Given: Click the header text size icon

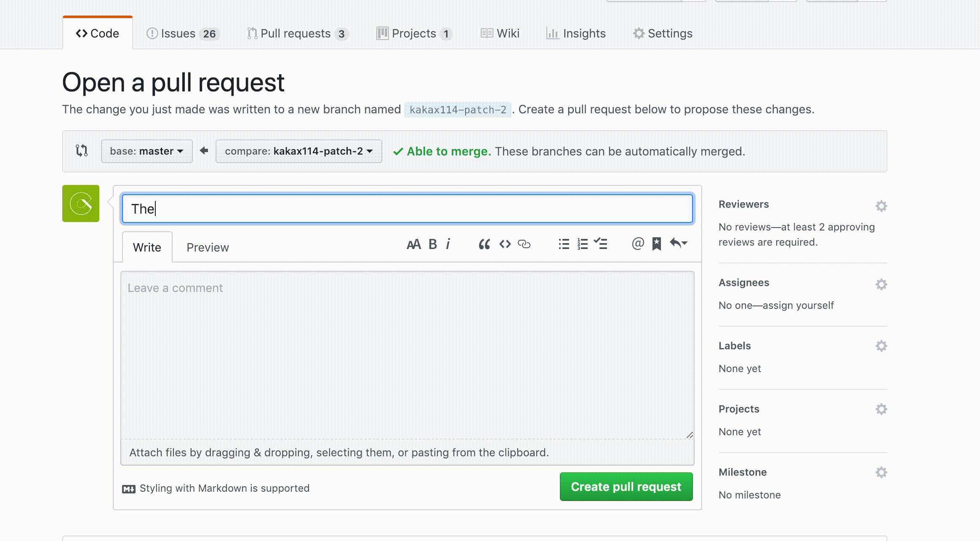Looking at the screenshot, I should pos(413,244).
